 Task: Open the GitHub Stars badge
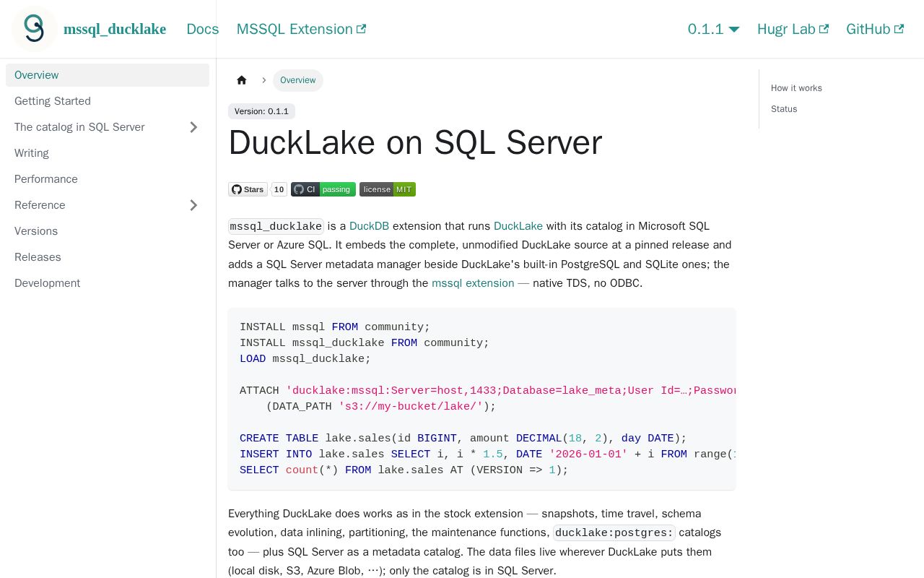(x=248, y=189)
